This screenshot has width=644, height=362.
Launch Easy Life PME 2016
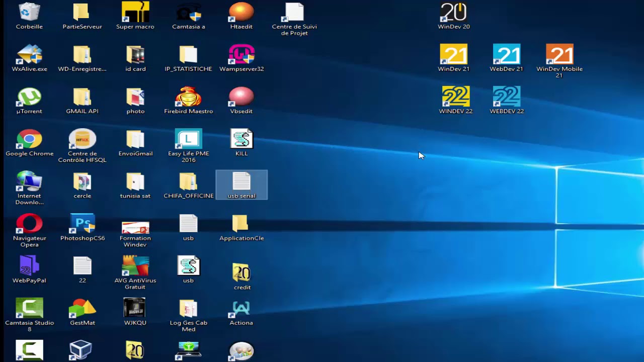tap(189, 146)
